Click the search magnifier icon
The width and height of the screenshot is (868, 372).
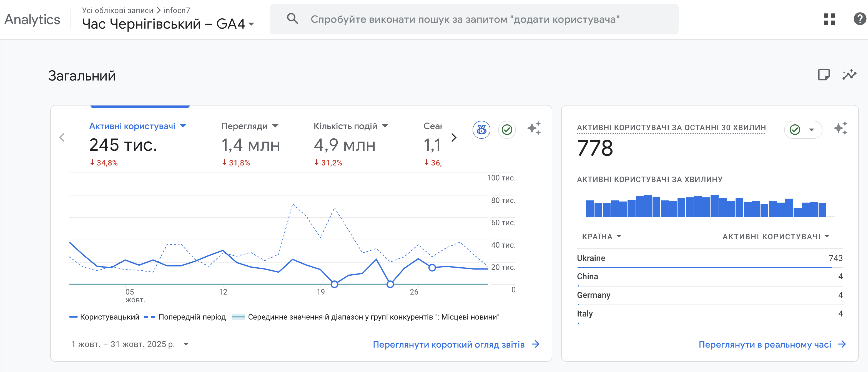tap(293, 19)
